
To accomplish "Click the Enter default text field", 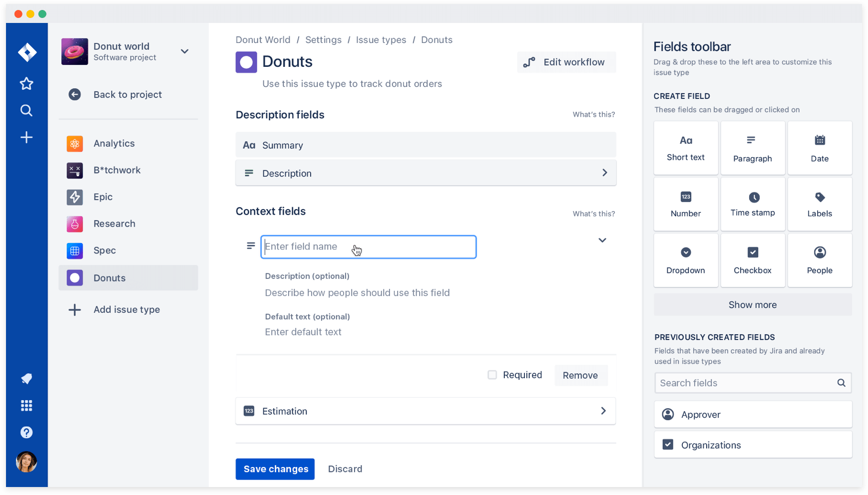I will 303,332.
